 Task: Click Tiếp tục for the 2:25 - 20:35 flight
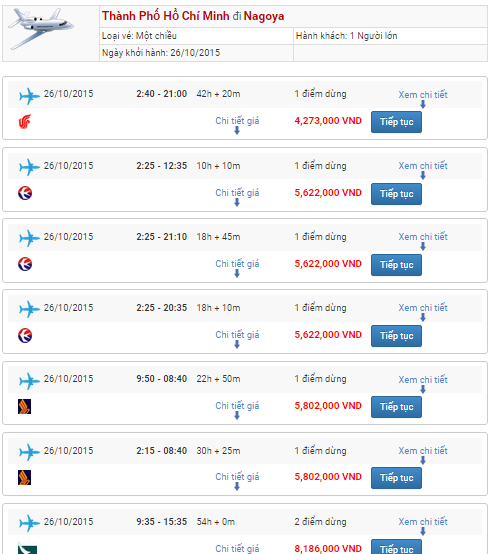[x=396, y=336]
